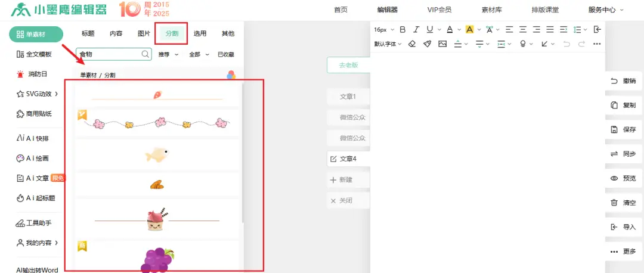Image resolution: width=644 pixels, height=273 pixels.
Task: Click the 已收藏 filter
Action: [x=226, y=54]
